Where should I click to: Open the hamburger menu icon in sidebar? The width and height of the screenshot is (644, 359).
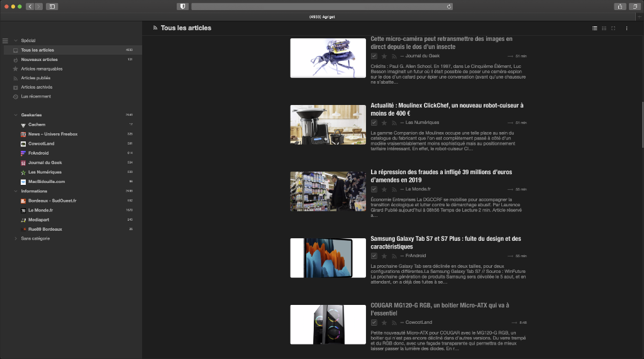tap(5, 41)
